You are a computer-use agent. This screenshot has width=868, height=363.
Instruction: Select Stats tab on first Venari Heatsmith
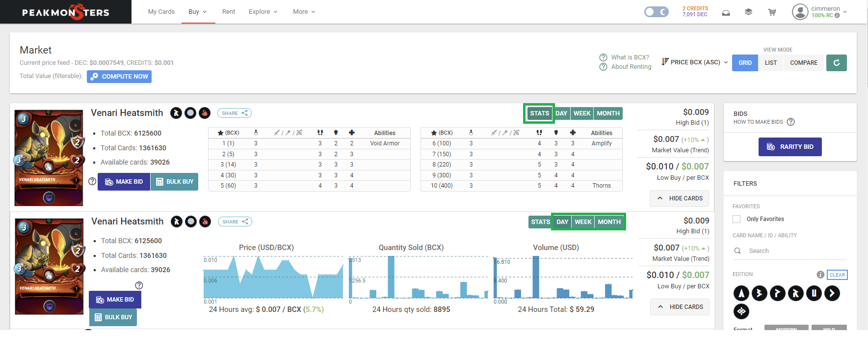pos(539,113)
